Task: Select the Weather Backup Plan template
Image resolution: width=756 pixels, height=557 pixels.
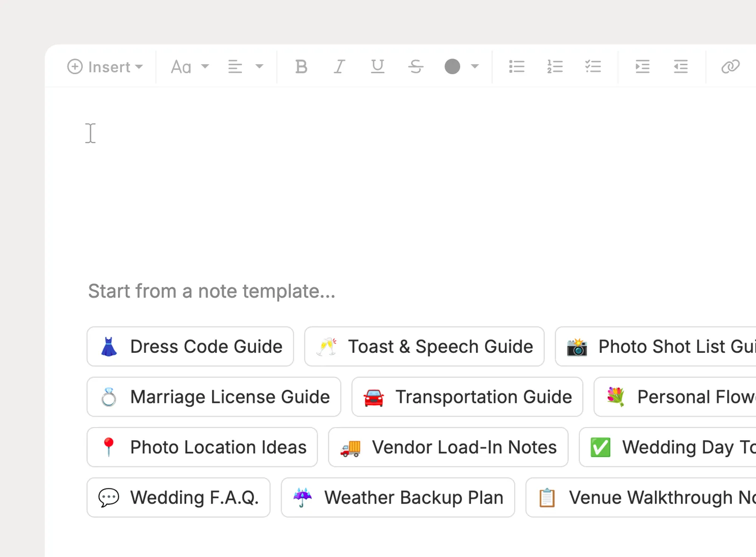Action: point(398,497)
